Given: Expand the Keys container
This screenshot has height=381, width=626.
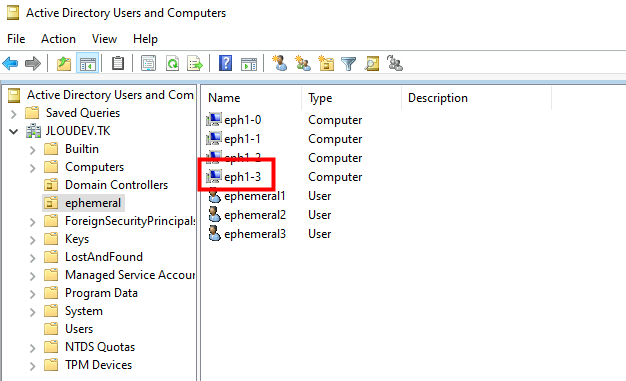Looking at the screenshot, I should point(33,240).
